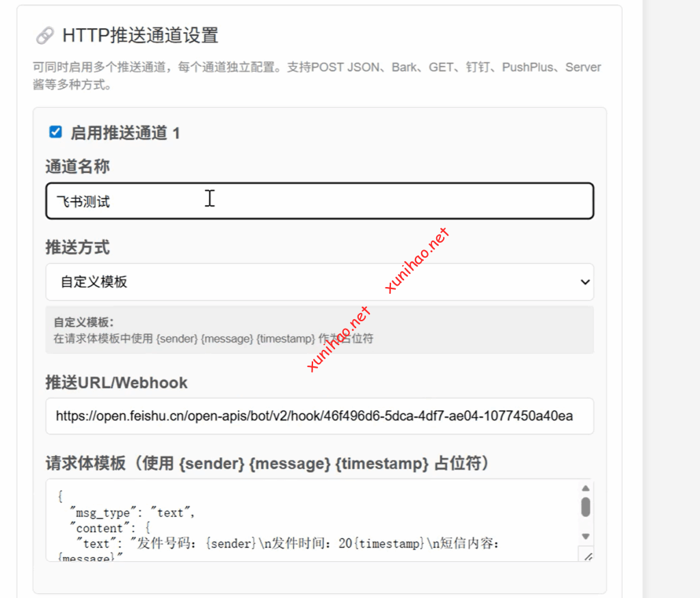The width and height of the screenshot is (700, 598).
Task: Click the 通道名称 field label
Action: point(77,166)
